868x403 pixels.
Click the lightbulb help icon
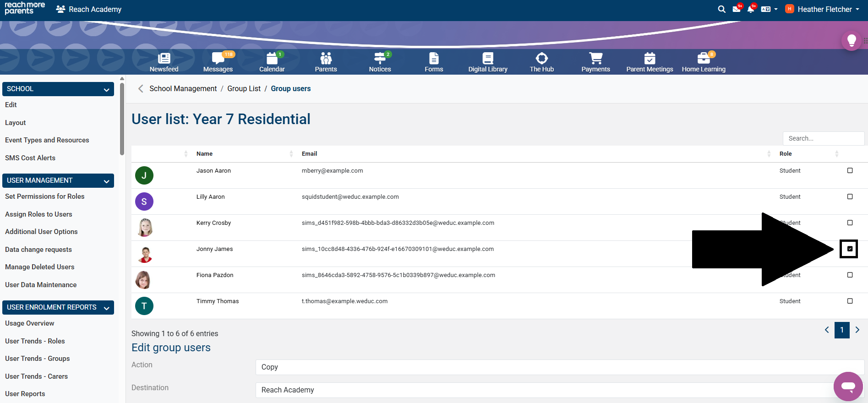[852, 41]
